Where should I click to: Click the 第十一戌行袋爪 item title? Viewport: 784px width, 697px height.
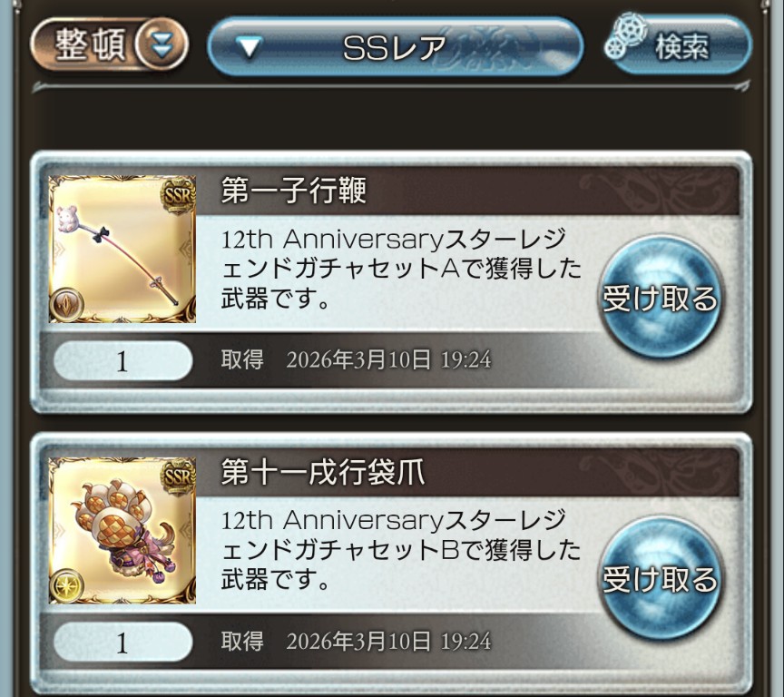tap(322, 472)
